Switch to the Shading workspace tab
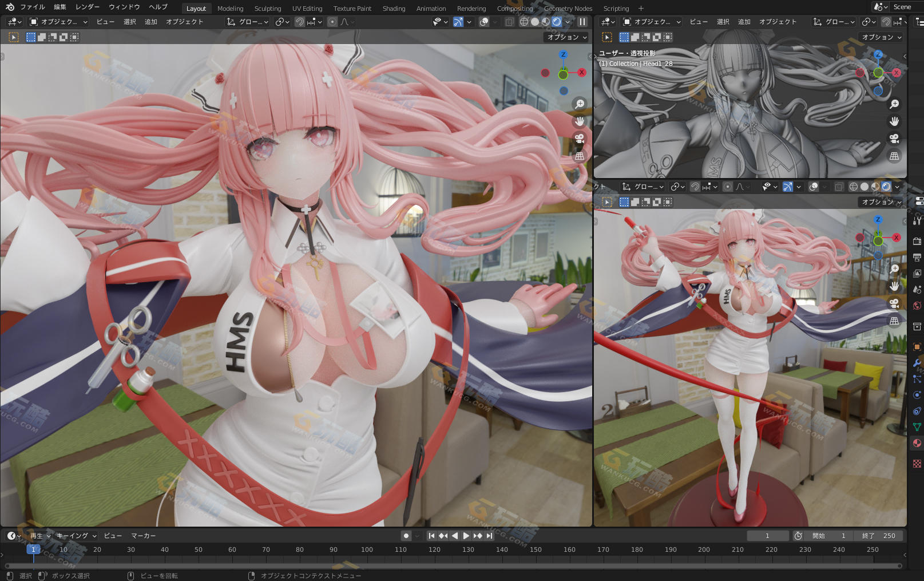924x581 pixels. click(x=394, y=8)
